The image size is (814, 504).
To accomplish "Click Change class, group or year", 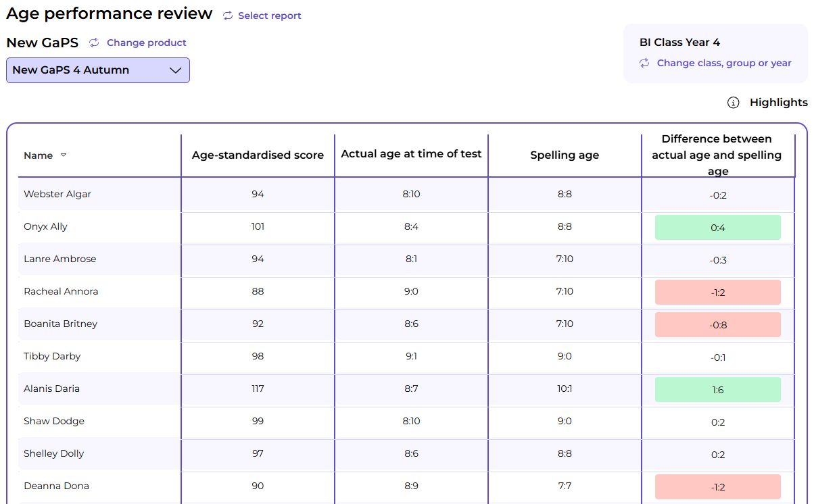I will coord(723,63).
